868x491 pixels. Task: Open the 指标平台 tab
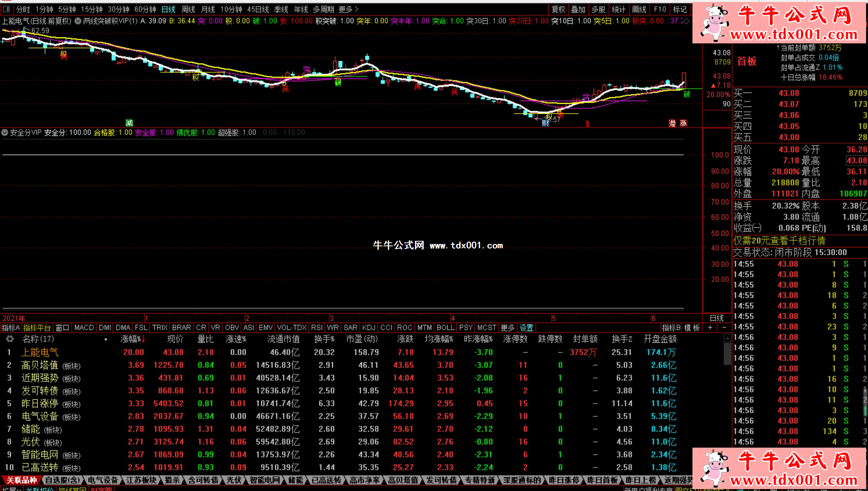point(37,328)
